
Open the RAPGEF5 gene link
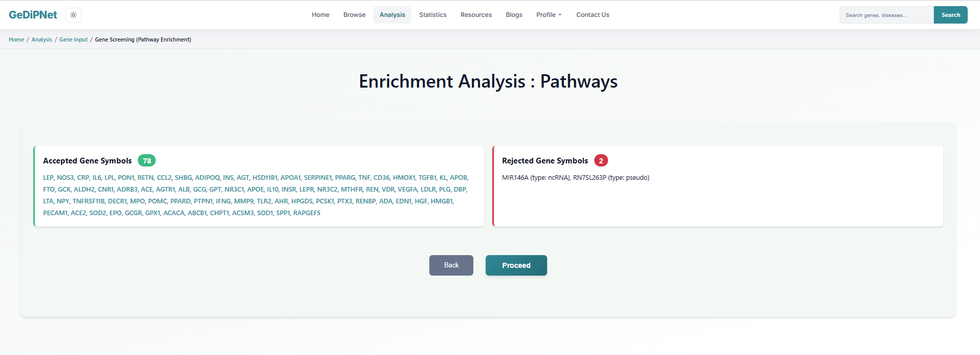pyautogui.click(x=307, y=213)
